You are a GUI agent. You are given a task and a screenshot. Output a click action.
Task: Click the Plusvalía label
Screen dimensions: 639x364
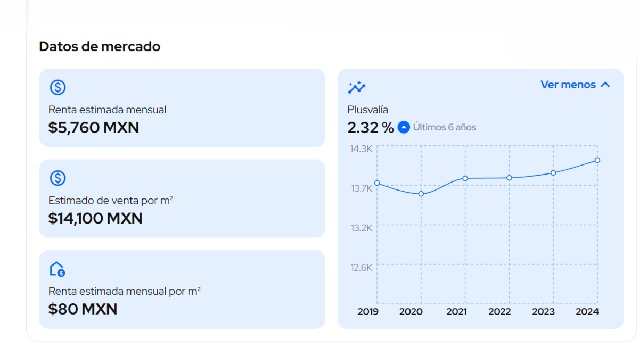click(367, 110)
